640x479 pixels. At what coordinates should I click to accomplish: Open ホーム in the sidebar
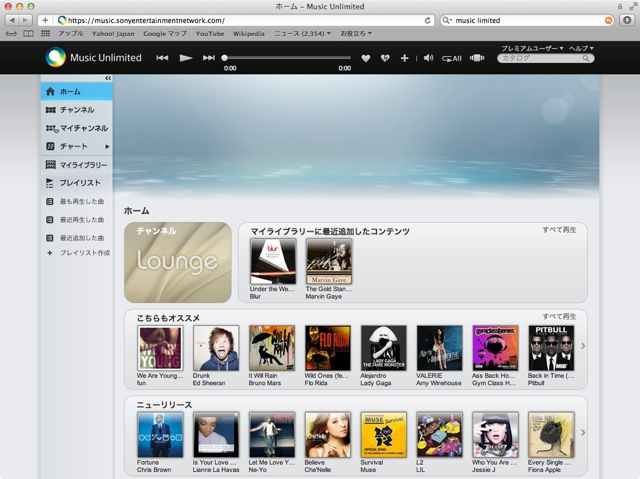pyautogui.click(x=76, y=91)
